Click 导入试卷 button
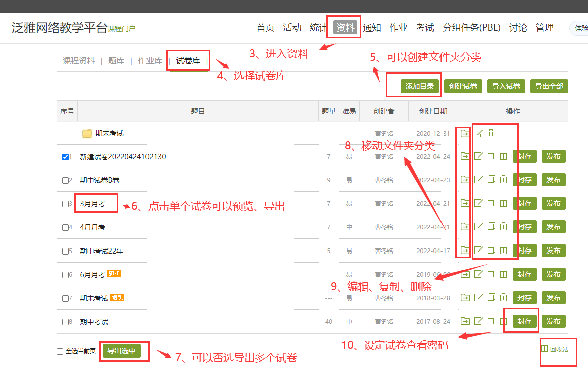The image size is (588, 375). (x=506, y=86)
